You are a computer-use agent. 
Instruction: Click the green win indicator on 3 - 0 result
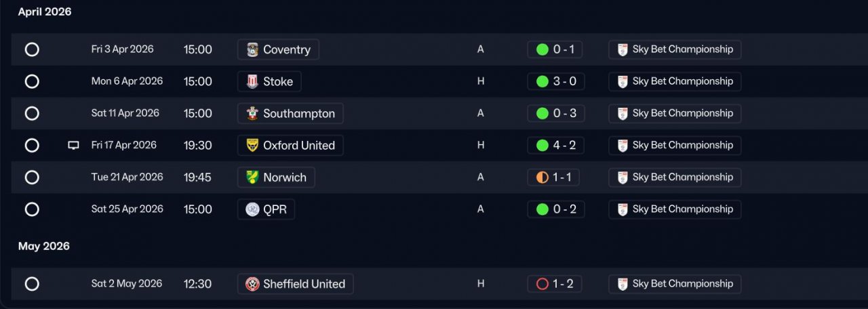542,81
